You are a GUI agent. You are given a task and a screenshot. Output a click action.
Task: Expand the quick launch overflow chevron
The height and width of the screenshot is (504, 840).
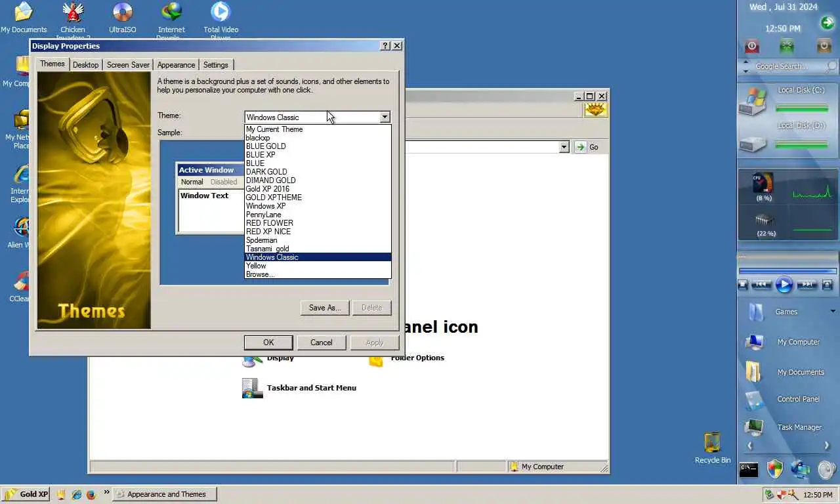[x=106, y=492]
